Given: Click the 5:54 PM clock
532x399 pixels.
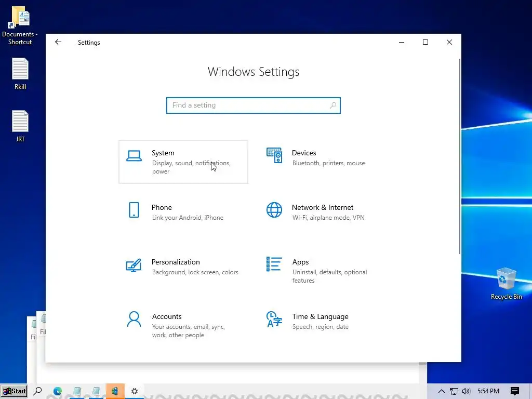Looking at the screenshot, I should [x=488, y=391].
